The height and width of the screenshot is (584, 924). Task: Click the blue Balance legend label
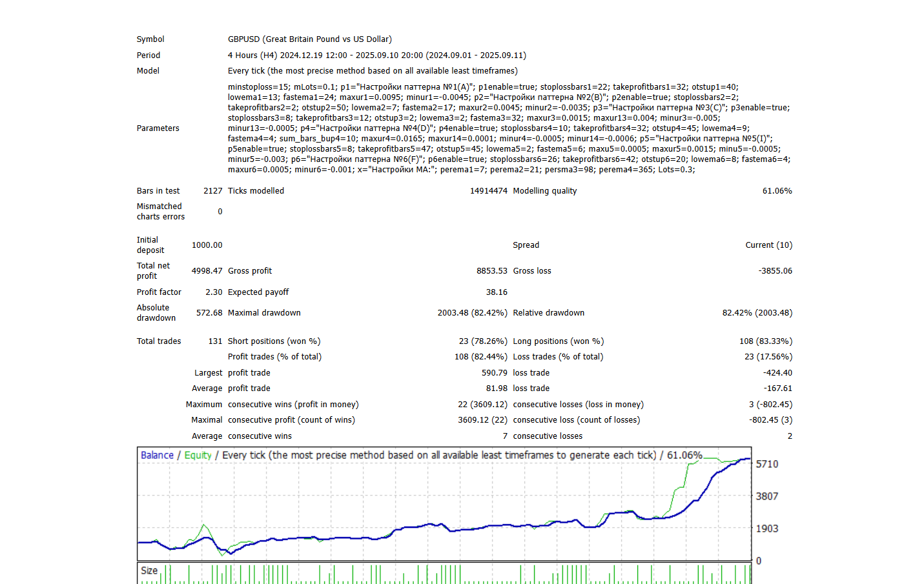click(157, 455)
